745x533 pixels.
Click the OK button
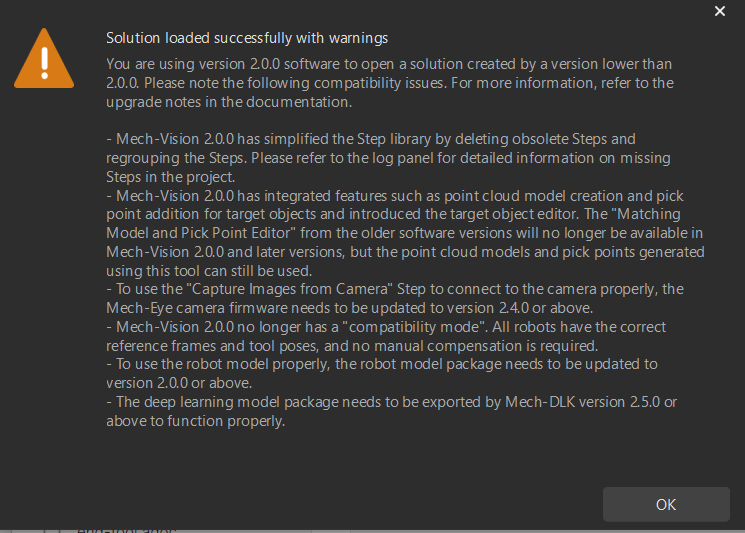(x=666, y=504)
